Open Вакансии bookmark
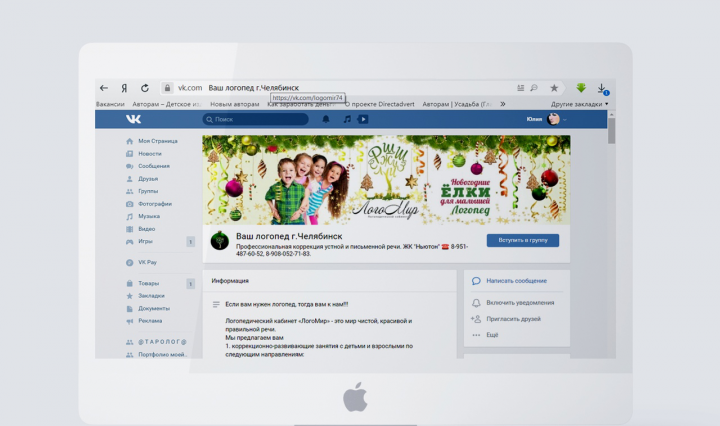This screenshot has width=720, height=426. [x=110, y=104]
